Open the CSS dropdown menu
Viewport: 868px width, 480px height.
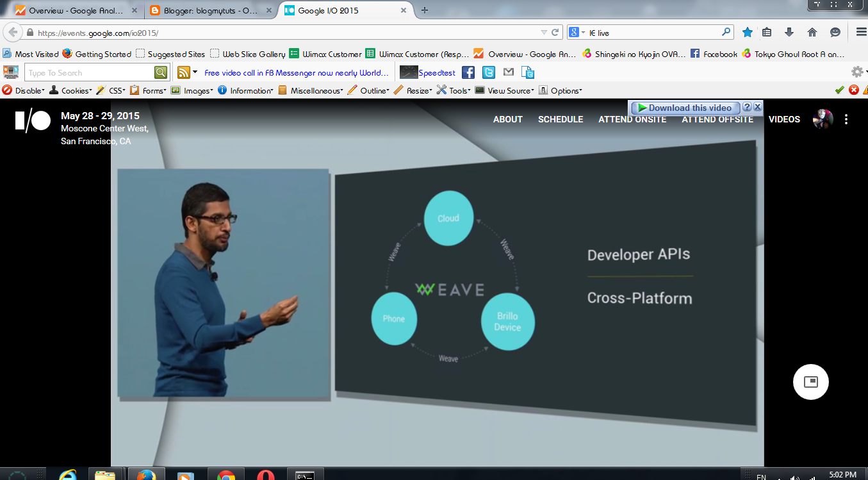tap(111, 90)
